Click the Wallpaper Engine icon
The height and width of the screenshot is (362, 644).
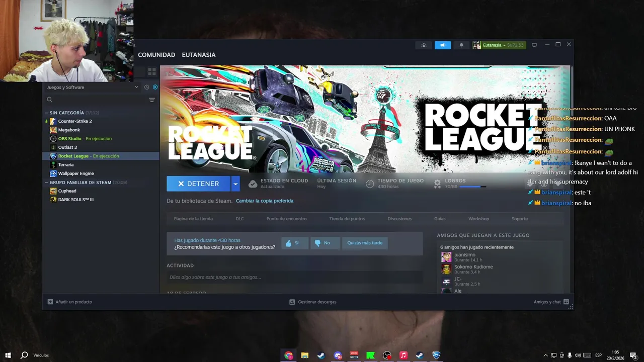pos(53,173)
